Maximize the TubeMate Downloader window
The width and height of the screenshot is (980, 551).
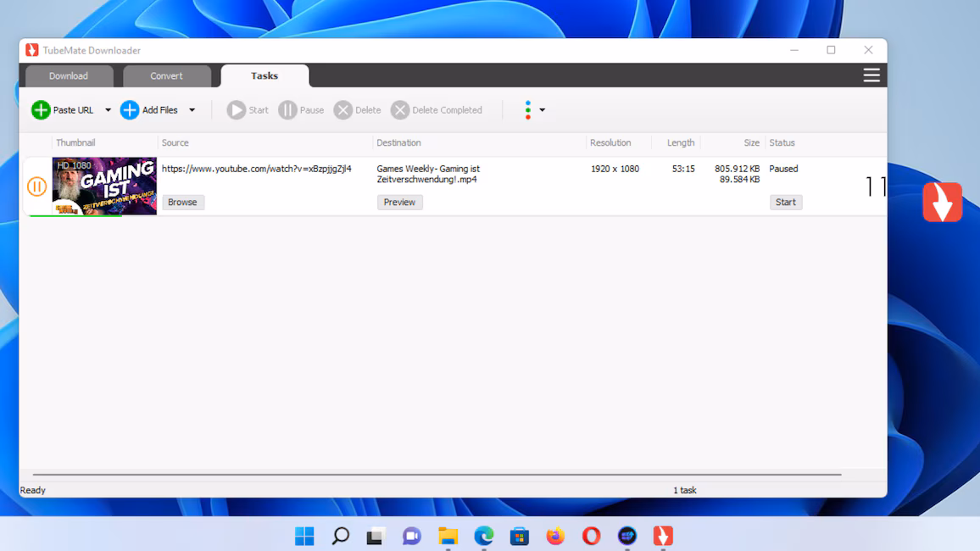pos(832,50)
